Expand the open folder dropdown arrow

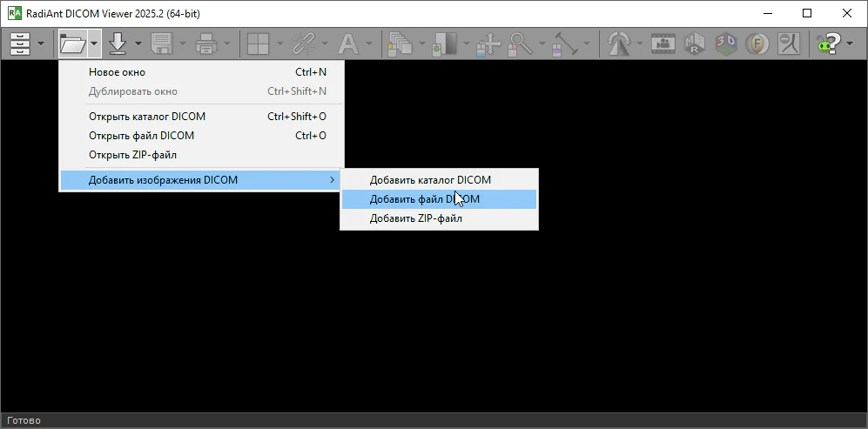(94, 43)
